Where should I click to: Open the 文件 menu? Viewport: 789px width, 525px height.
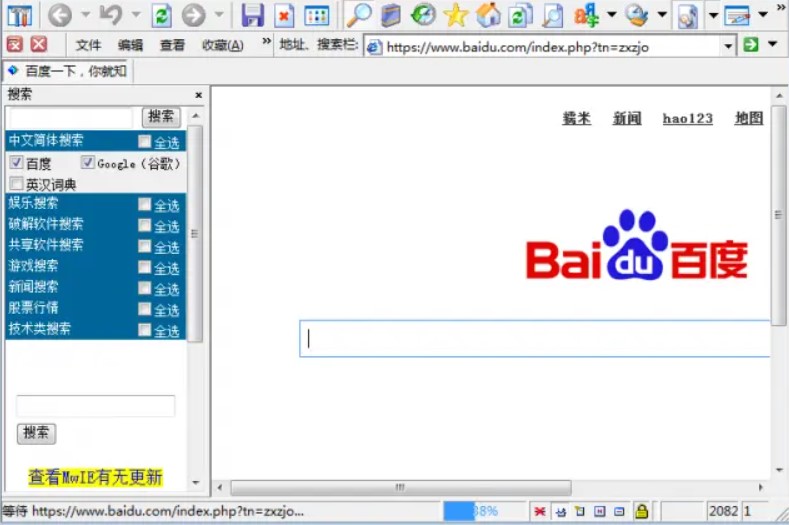pos(89,45)
